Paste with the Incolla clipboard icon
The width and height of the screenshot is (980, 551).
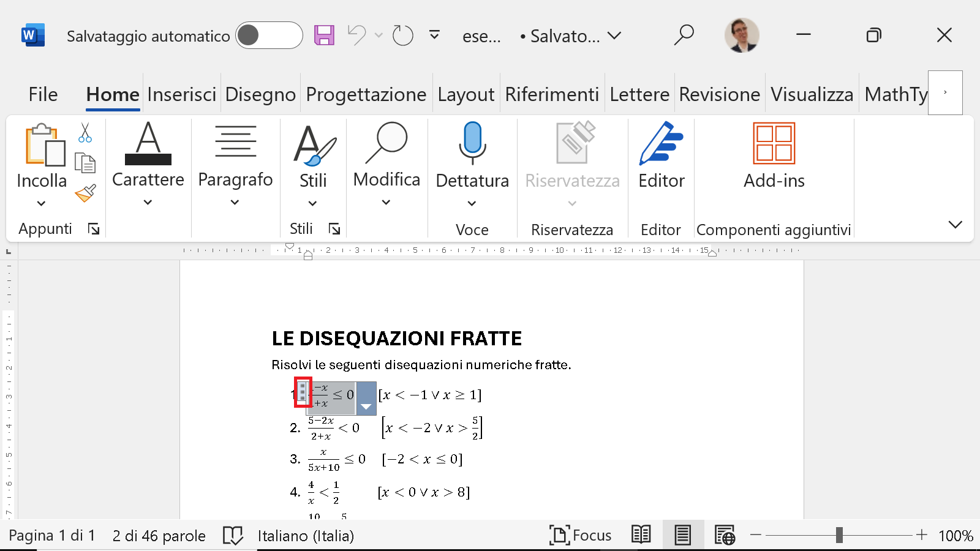(45, 145)
